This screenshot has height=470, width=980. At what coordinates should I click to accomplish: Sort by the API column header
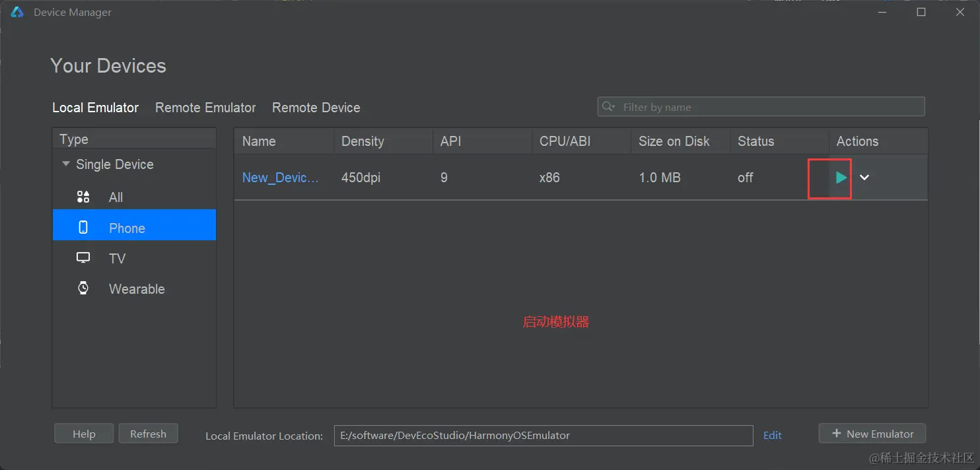pyautogui.click(x=482, y=141)
